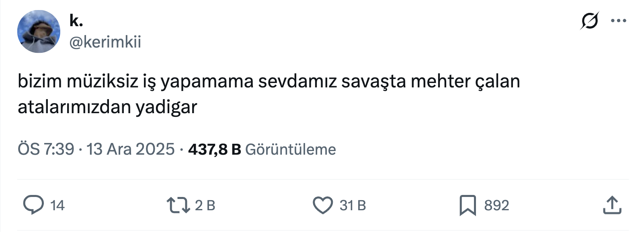
Task: Open the @kerimkii handle link
Action: click(x=105, y=42)
